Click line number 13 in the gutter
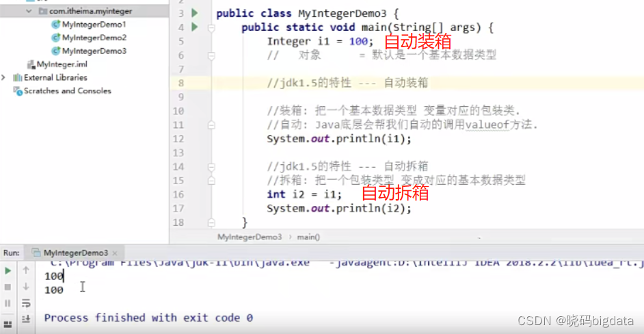This screenshot has width=644, height=334. pos(178,153)
